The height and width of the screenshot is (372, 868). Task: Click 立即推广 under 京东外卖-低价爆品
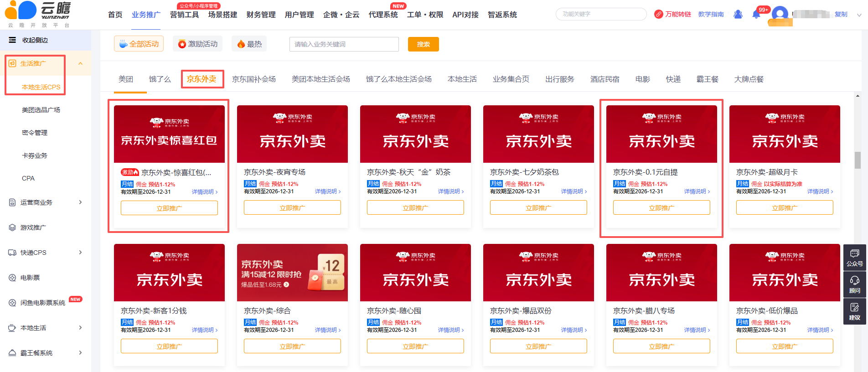pyautogui.click(x=785, y=346)
